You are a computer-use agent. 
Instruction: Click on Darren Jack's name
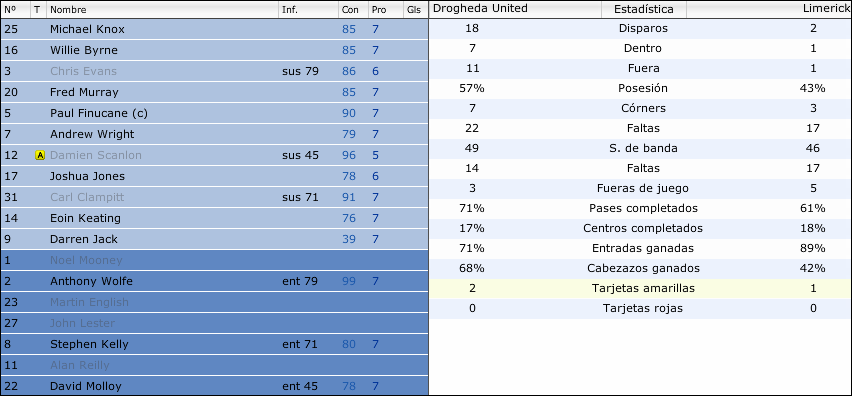[84, 239]
